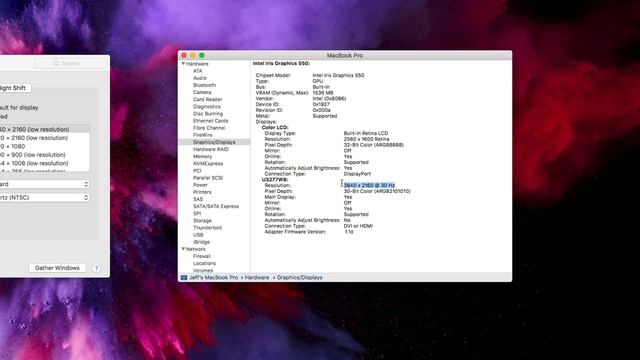The width and height of the screenshot is (640, 360).
Task: Click the Built-In Retina LCD value
Action: click(x=366, y=133)
